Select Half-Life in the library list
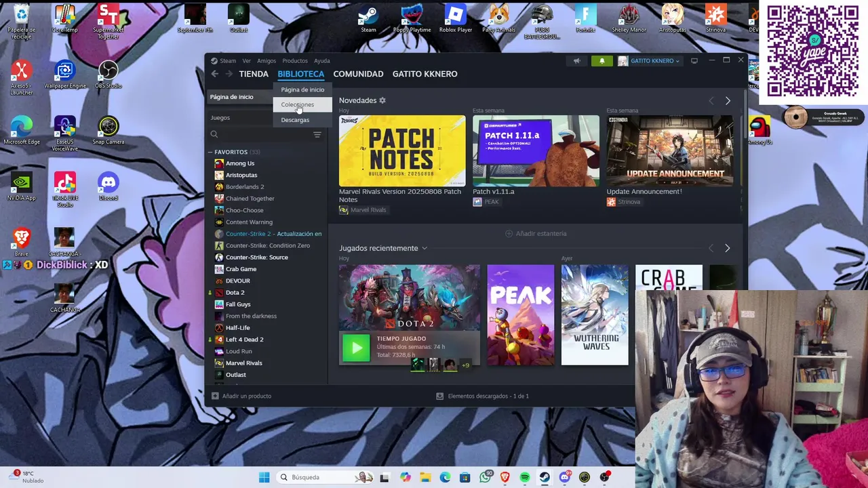 pos(237,328)
